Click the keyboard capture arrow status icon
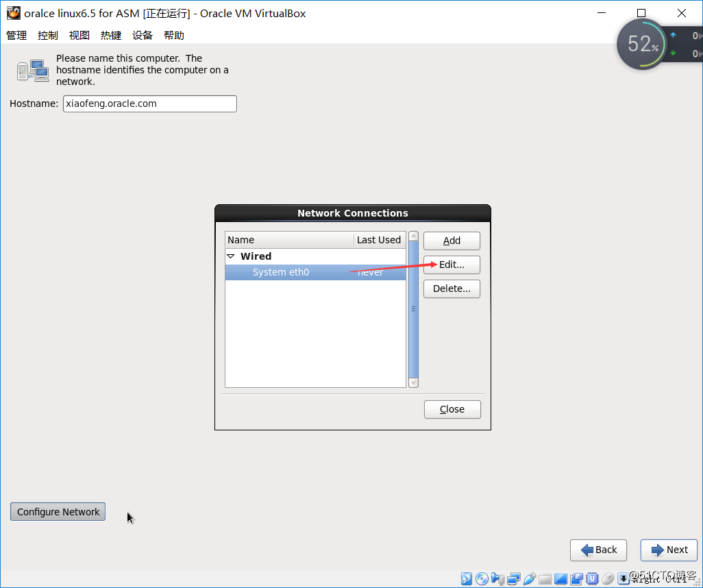This screenshot has width=703, height=588. (624, 578)
